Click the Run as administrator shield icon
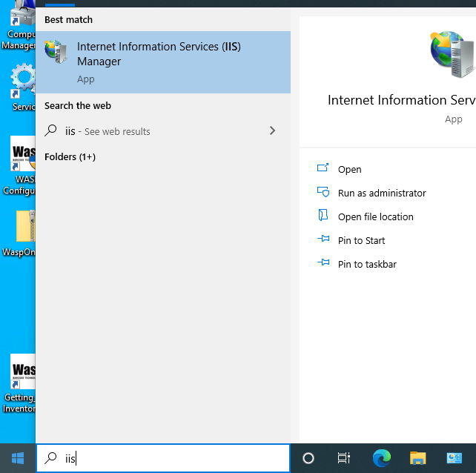The height and width of the screenshot is (473, 476). pyautogui.click(x=323, y=192)
